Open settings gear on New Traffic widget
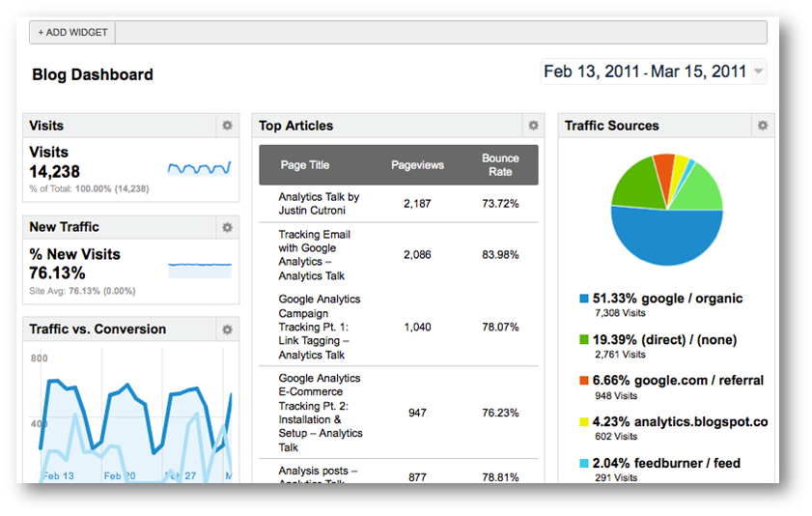Viewport: 812px width, 516px height. (227, 227)
